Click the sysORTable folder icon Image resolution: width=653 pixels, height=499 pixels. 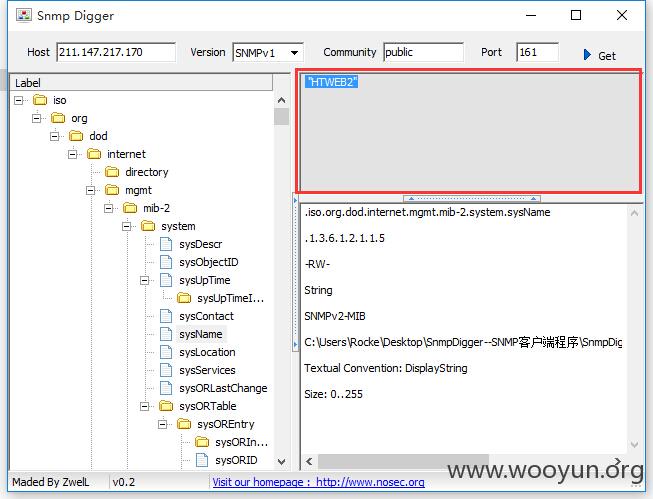pos(166,406)
